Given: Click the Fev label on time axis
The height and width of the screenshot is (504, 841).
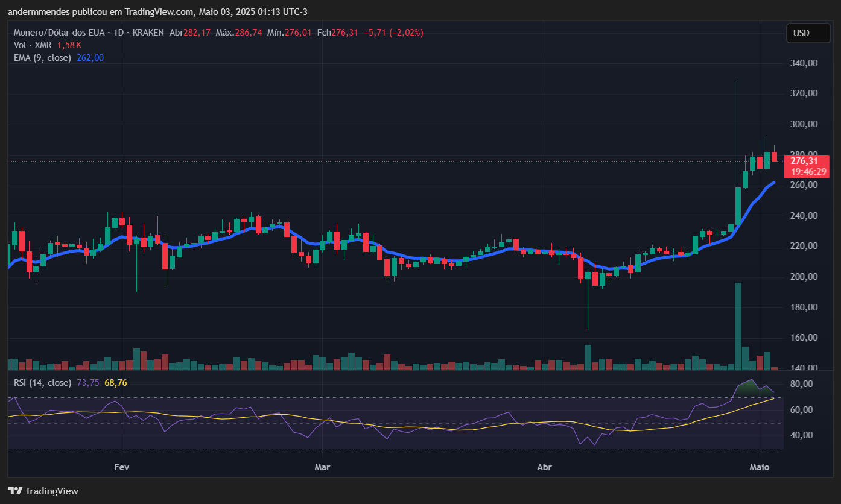Looking at the screenshot, I should pyautogui.click(x=122, y=467).
